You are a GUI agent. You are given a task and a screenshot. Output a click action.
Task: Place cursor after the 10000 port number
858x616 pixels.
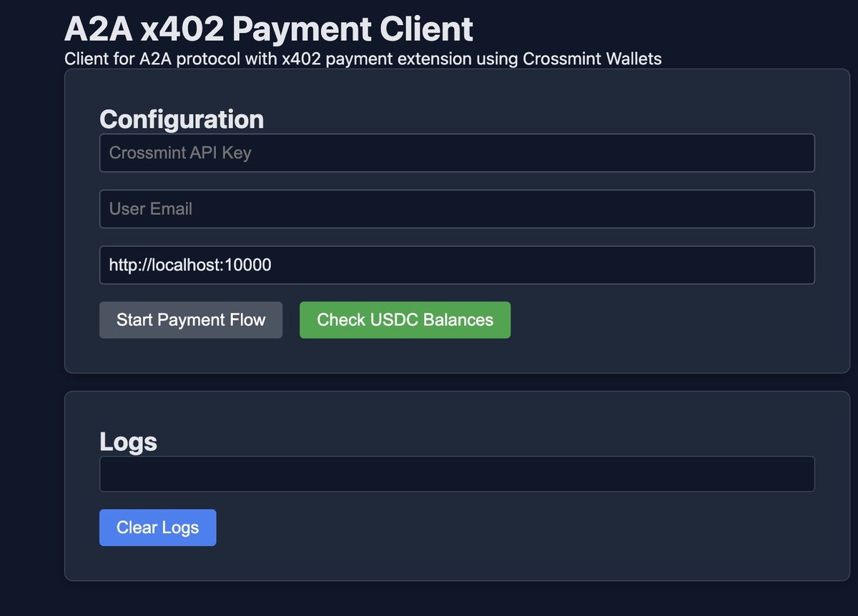click(x=272, y=265)
